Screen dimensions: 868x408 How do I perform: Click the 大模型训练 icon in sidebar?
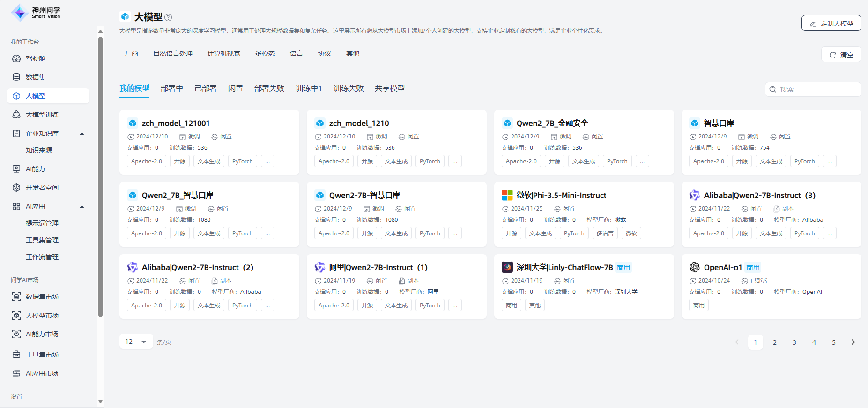[x=16, y=115]
